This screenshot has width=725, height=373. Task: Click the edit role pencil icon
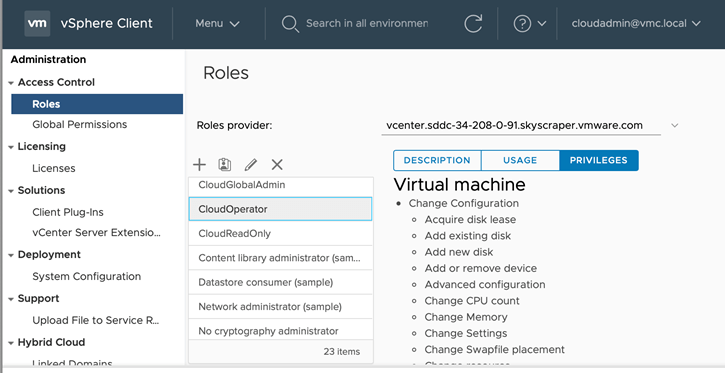tap(251, 165)
